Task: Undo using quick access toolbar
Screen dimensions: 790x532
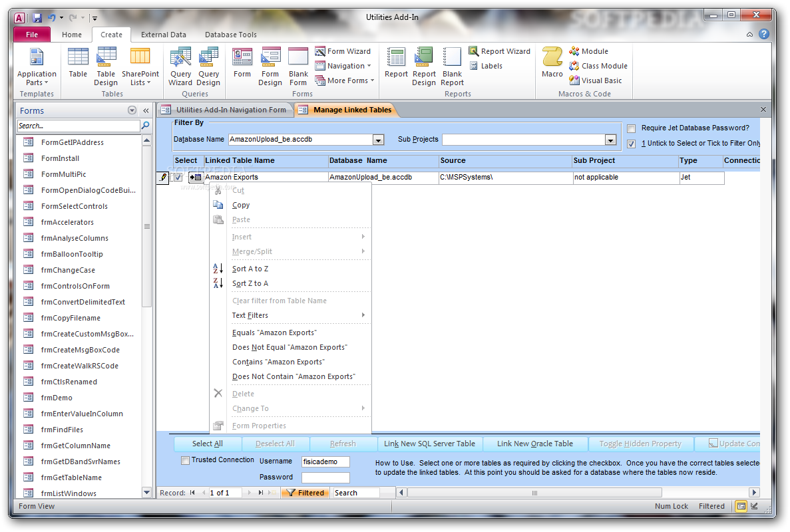Action: (51, 18)
